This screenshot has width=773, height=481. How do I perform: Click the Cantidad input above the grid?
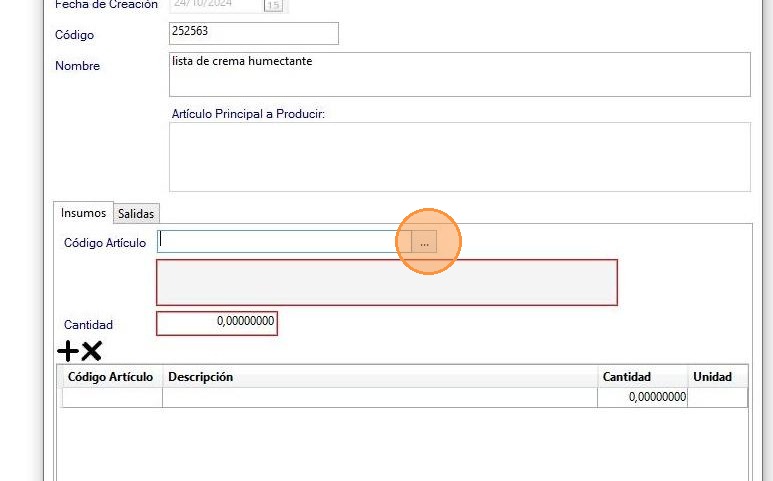pos(217,324)
